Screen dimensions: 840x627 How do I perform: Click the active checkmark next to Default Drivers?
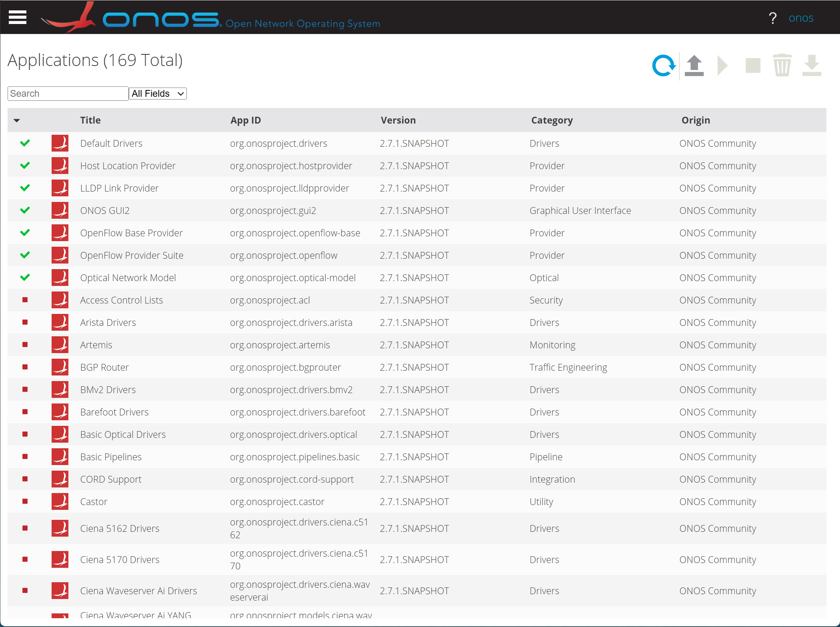pos(25,143)
